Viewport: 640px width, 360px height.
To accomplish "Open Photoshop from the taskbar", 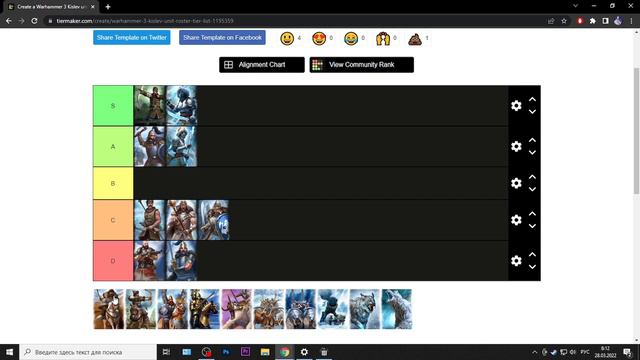I will point(226,352).
